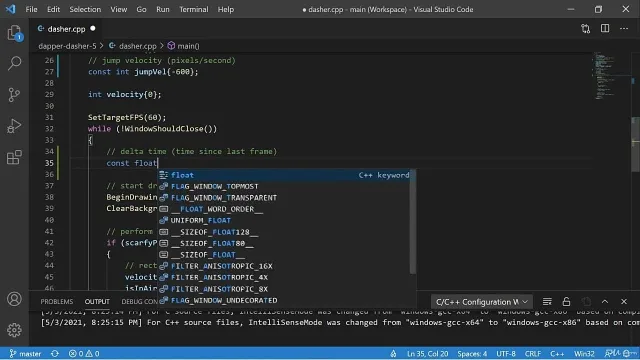Select __SIZEOF_FLOAT128__ suggestion

(284, 232)
